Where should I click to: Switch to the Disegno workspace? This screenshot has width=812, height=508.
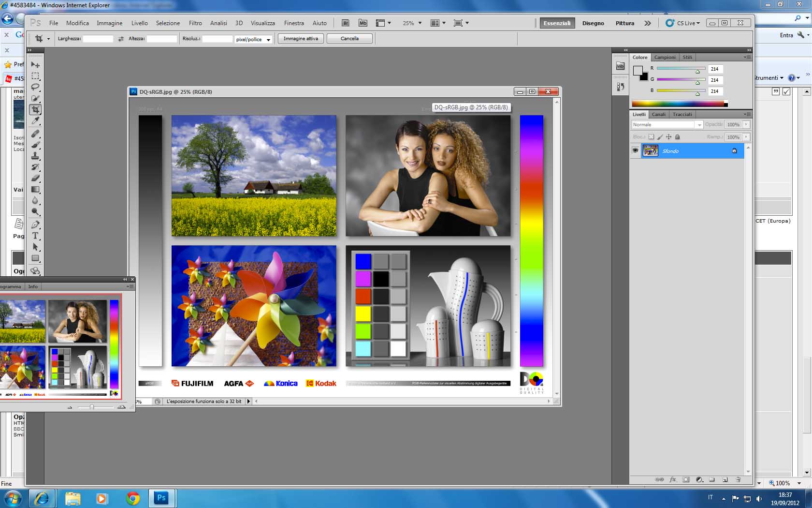click(593, 23)
